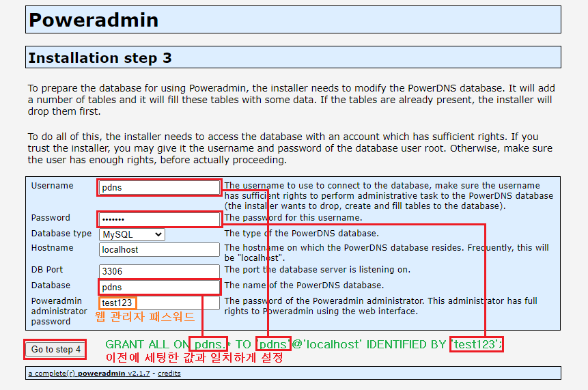Image resolution: width=588 pixels, height=390 pixels.
Task: Click 'The type of the PowerDNS database.' text
Action: pyautogui.click(x=301, y=234)
